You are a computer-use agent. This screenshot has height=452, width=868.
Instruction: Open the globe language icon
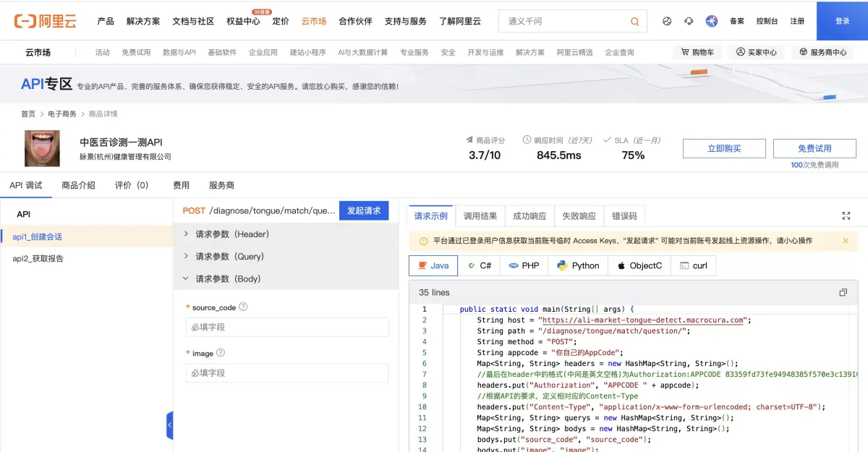click(667, 21)
